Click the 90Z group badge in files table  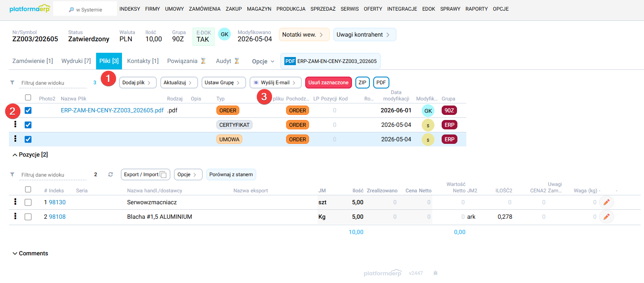pyautogui.click(x=450, y=110)
